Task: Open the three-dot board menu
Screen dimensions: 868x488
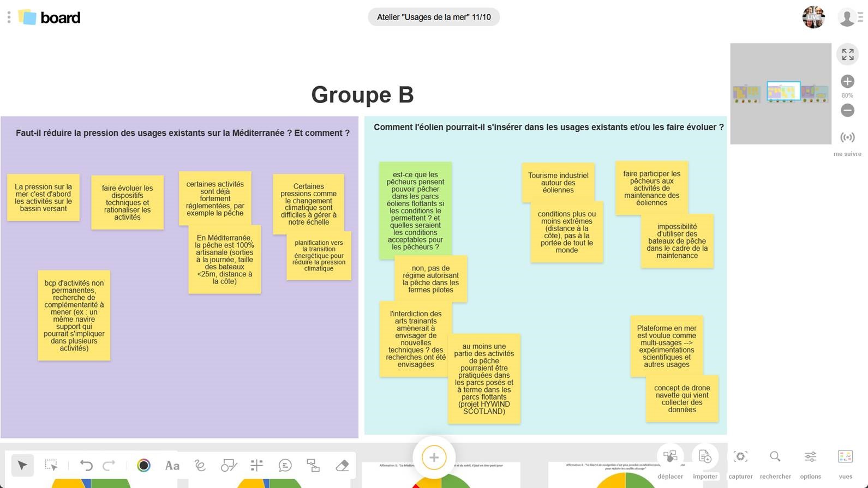Action: 9,17
